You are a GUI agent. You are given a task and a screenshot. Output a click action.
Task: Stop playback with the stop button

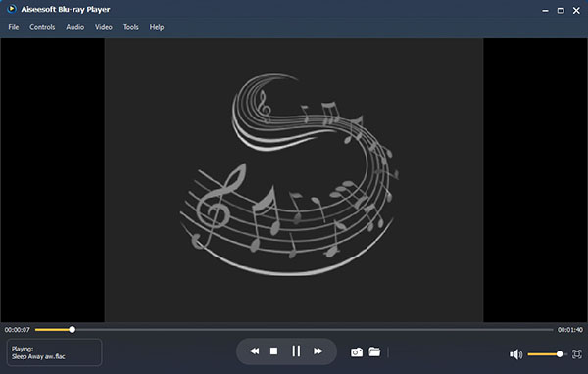[273, 351]
